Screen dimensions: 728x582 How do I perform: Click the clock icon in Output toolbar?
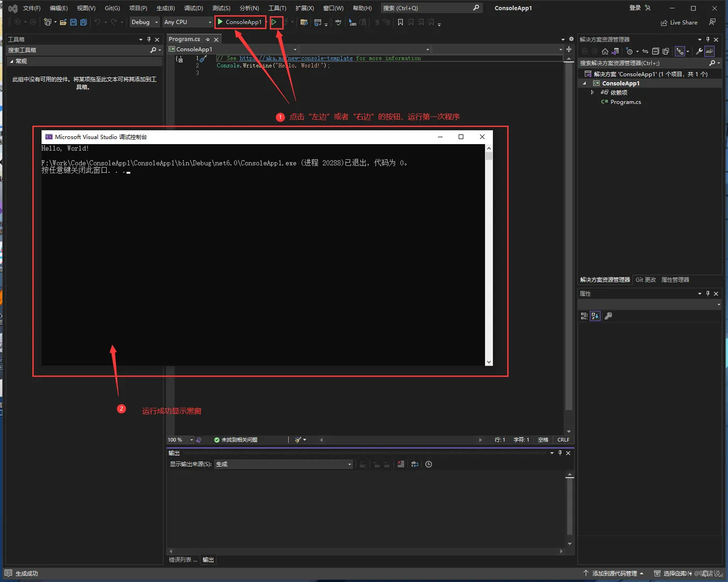tap(428, 464)
